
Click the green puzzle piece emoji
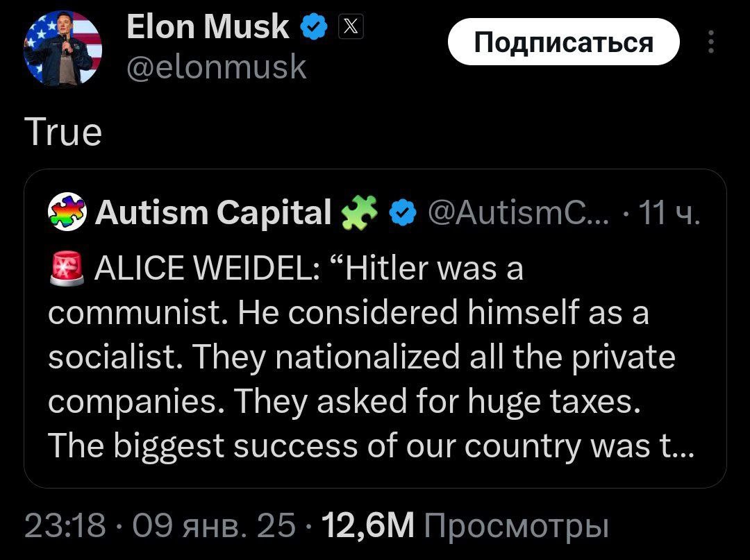[360, 212]
